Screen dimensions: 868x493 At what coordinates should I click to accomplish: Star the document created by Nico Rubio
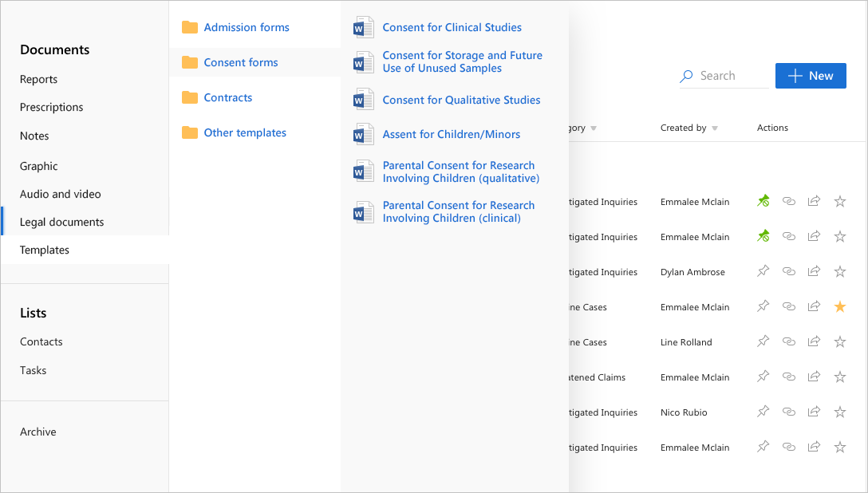click(839, 411)
